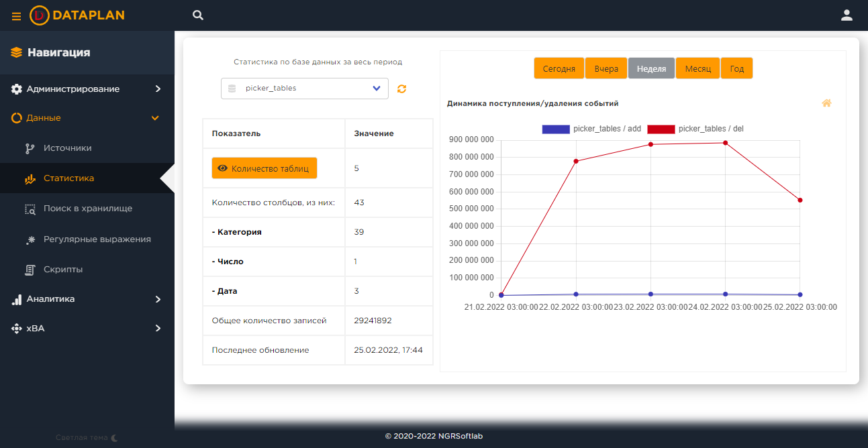Click Динамика поступления/удаления событий title
The width and height of the screenshot is (868, 448).
pyautogui.click(x=533, y=104)
